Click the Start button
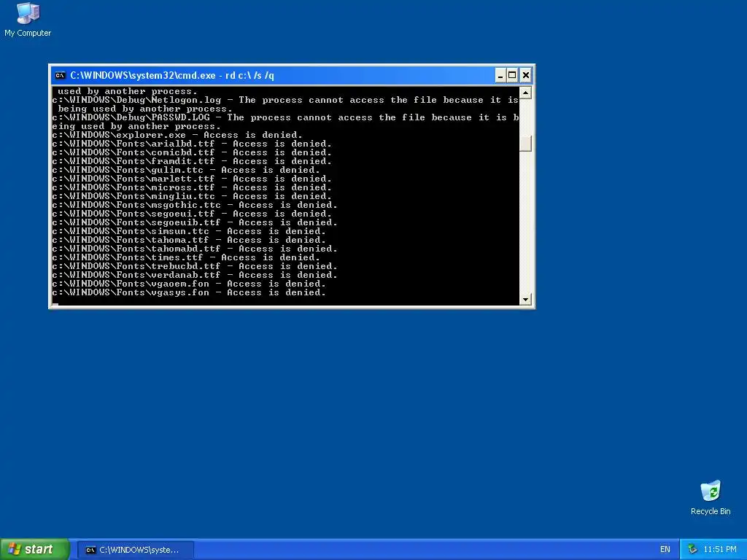The width and height of the screenshot is (747, 560). click(x=35, y=549)
